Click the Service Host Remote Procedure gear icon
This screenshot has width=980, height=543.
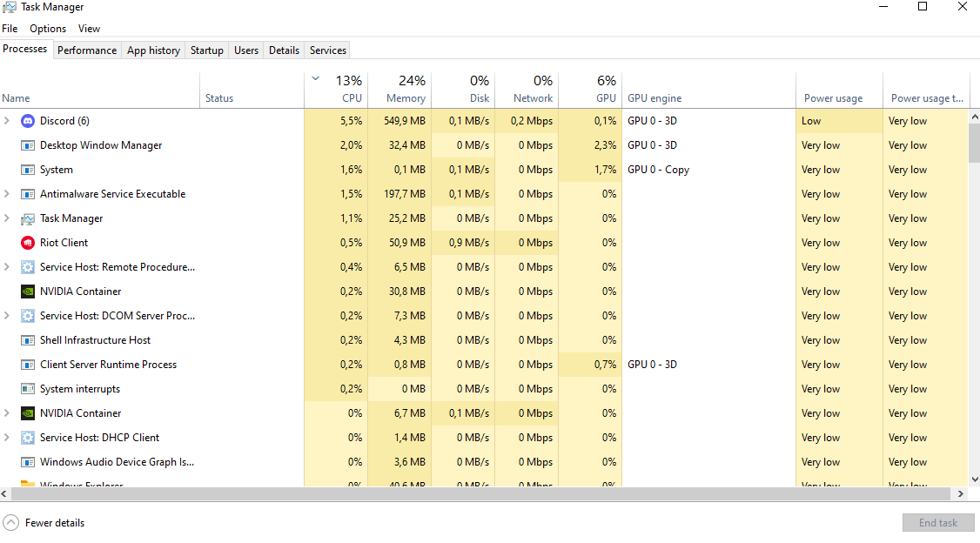28,267
